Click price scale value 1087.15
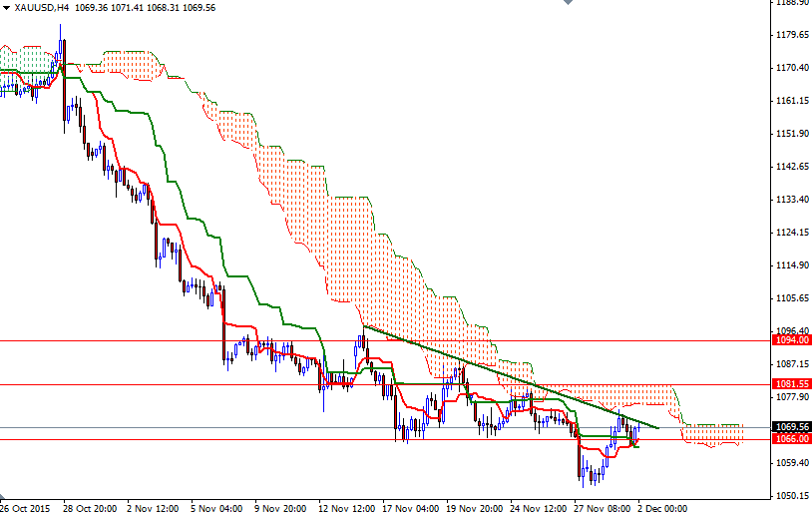Viewport: 812px width, 515px height. (x=792, y=364)
